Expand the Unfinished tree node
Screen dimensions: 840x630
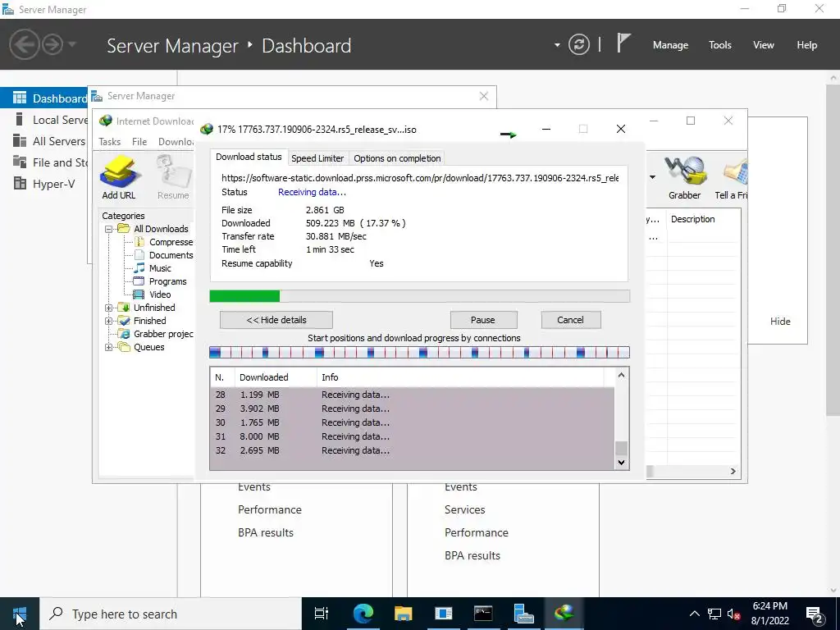click(x=109, y=308)
